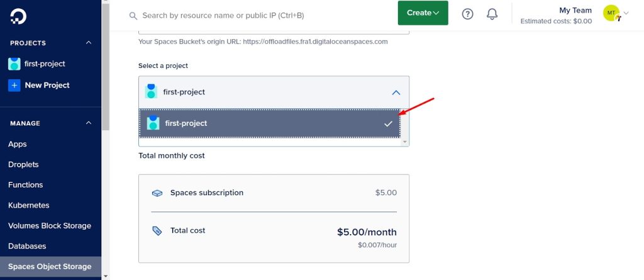Click the dropdown list scroll down arrow
Viewport: 644px width, 280px height.
pos(405,142)
